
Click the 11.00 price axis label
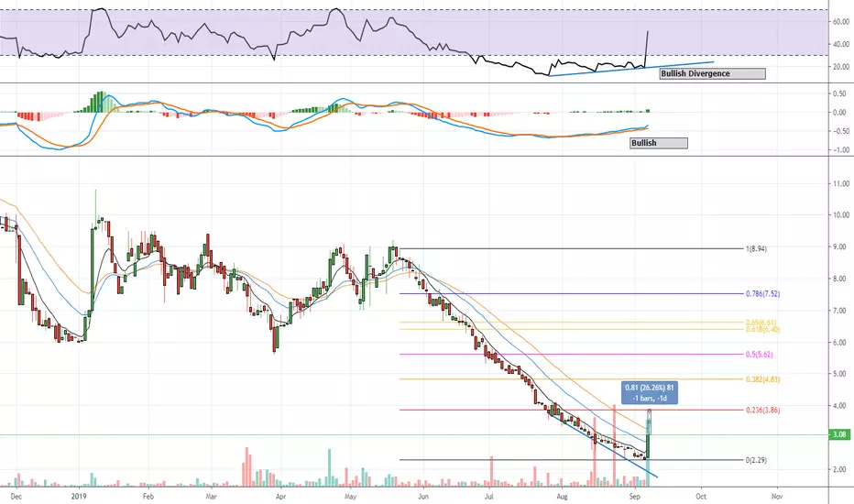pos(840,183)
